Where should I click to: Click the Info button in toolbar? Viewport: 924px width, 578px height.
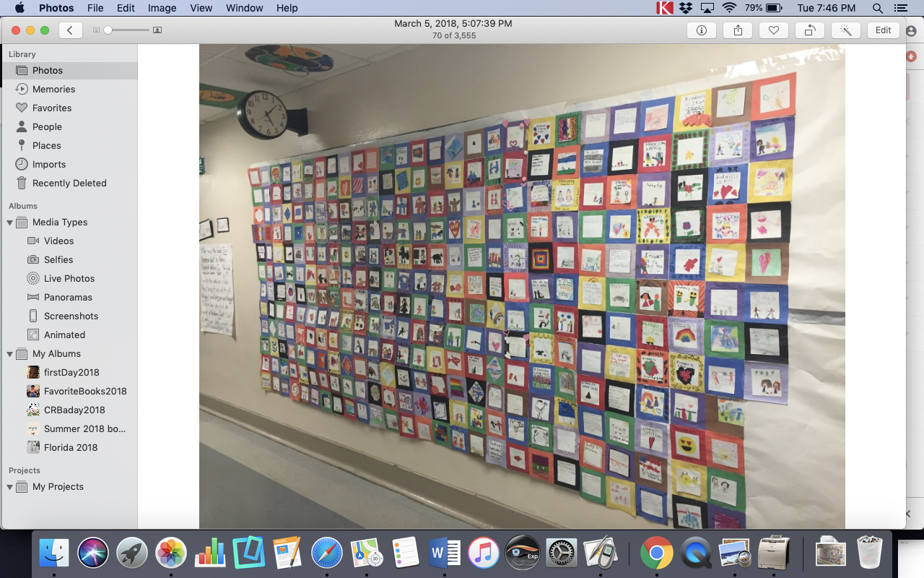click(701, 30)
